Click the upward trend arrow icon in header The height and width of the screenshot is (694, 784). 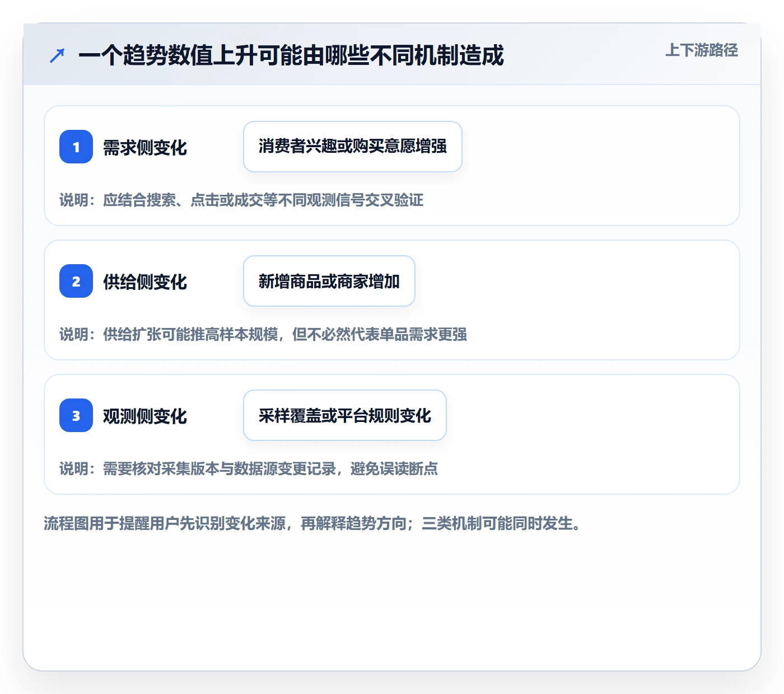tap(57, 55)
